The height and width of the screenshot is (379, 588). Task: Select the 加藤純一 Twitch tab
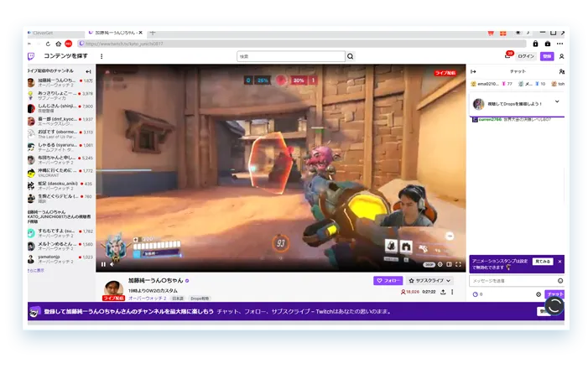114,33
